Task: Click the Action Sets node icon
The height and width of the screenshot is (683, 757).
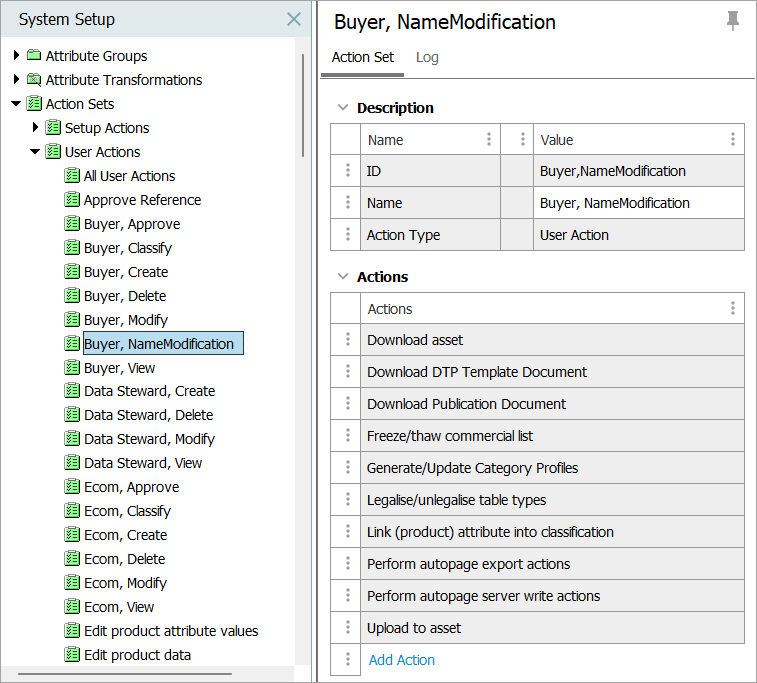Action: click(x=34, y=104)
